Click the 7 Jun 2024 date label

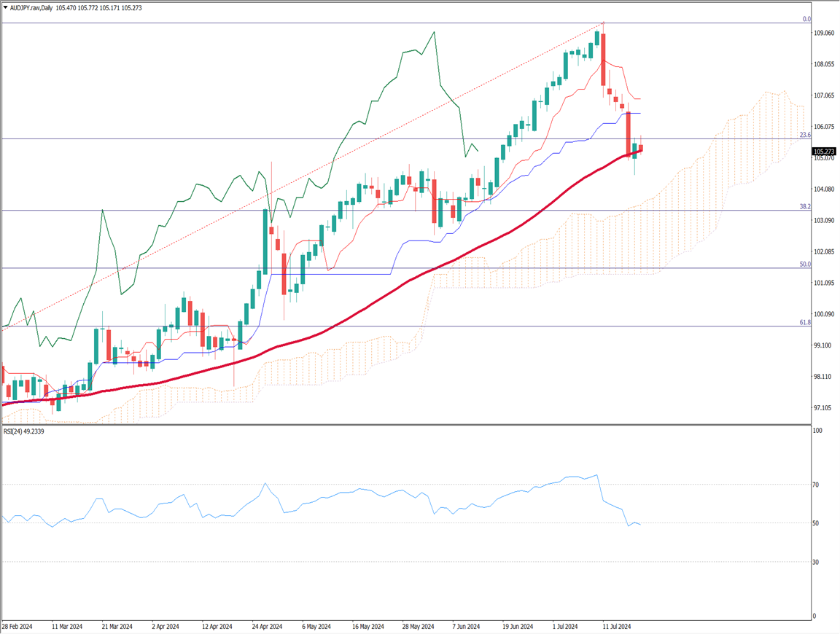click(x=466, y=626)
